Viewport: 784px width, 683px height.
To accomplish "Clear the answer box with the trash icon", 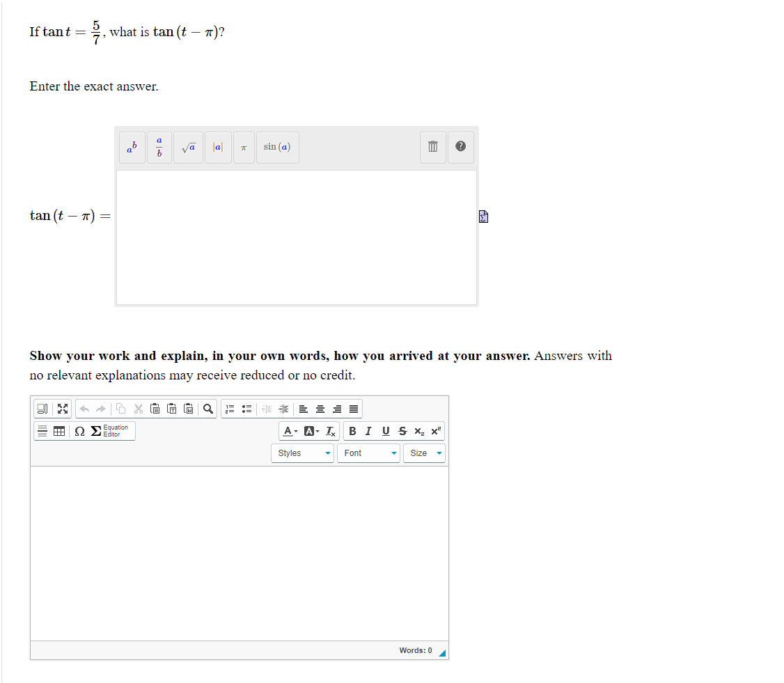I will [x=432, y=147].
